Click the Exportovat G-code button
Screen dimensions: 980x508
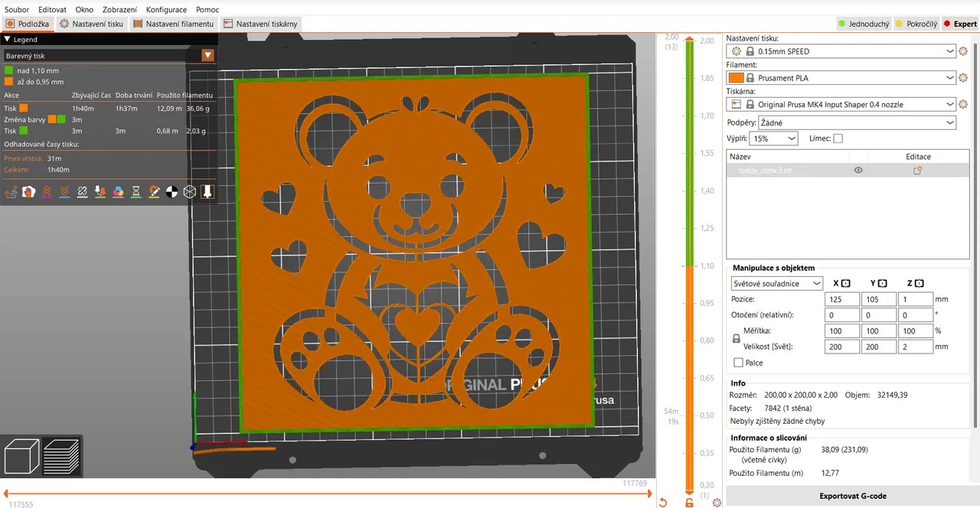[852, 496]
